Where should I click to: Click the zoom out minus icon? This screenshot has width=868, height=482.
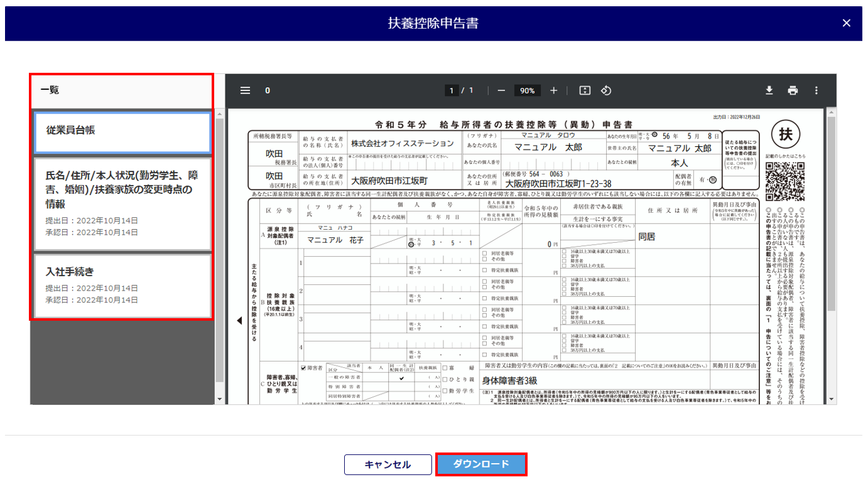pos(501,90)
